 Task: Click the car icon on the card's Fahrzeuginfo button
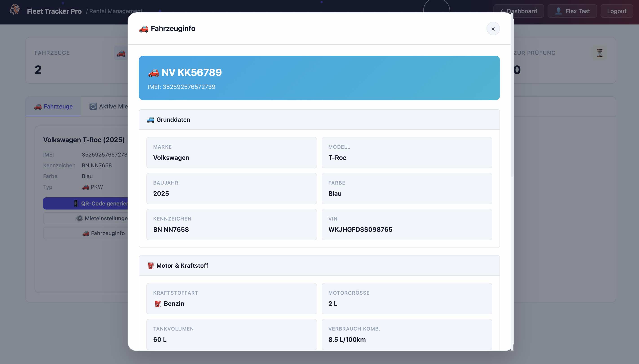tap(86, 234)
